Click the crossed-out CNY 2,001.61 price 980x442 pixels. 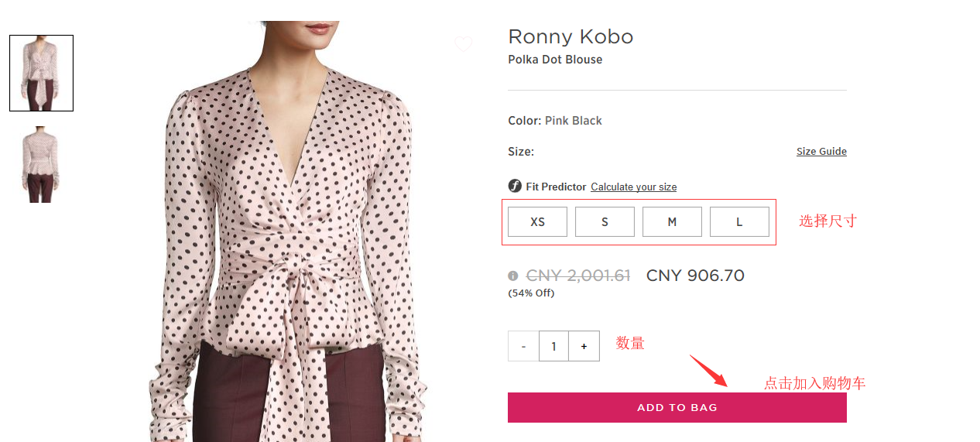pyautogui.click(x=578, y=276)
